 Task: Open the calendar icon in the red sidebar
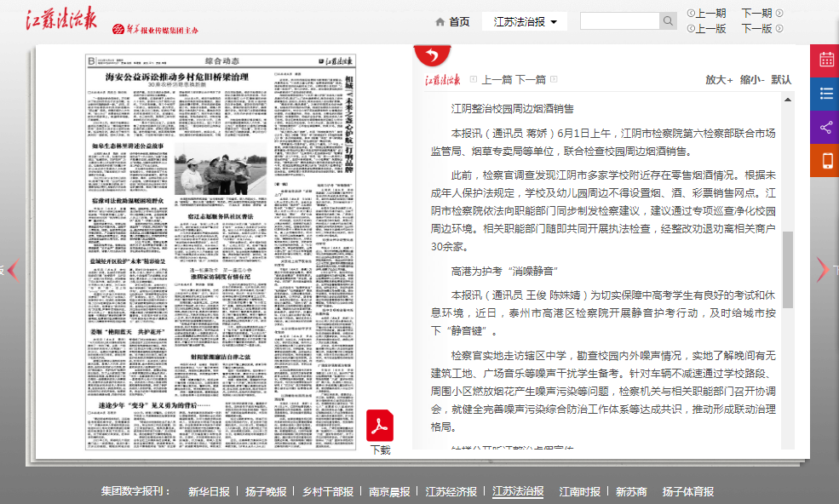point(827,60)
